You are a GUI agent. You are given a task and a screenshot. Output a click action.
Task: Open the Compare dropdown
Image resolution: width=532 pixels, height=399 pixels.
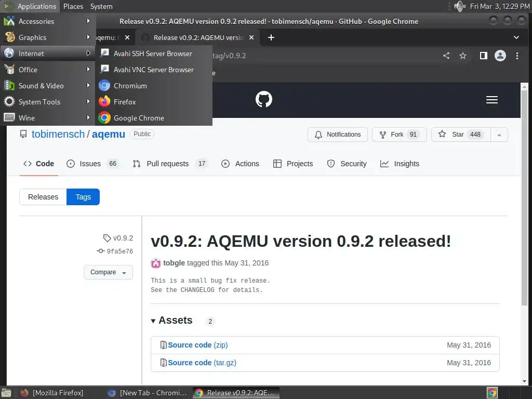108,272
